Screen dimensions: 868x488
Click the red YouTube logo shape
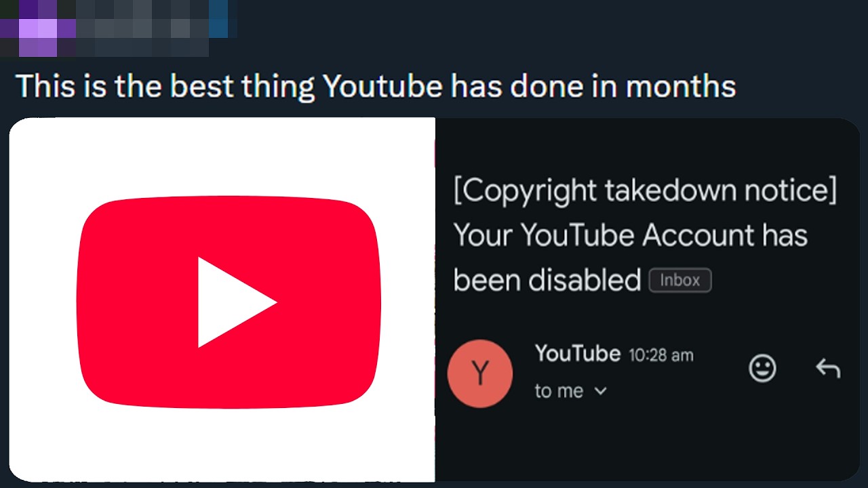[228, 302]
